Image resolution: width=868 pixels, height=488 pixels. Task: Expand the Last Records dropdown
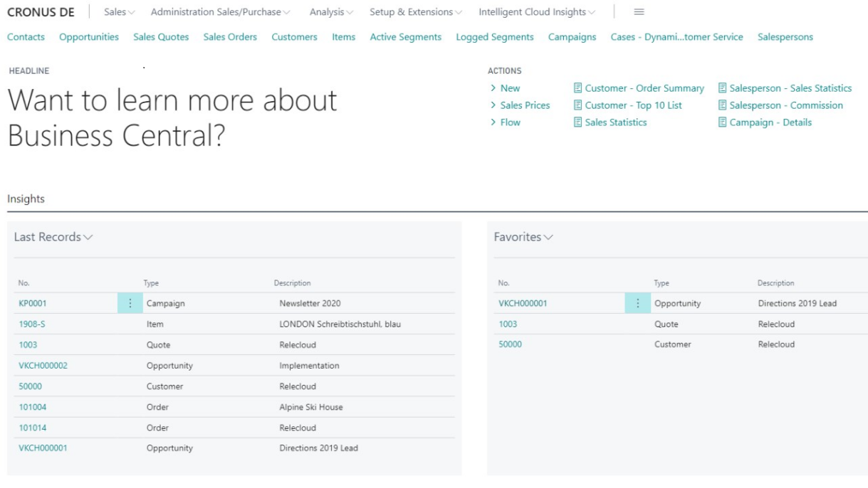click(x=53, y=237)
